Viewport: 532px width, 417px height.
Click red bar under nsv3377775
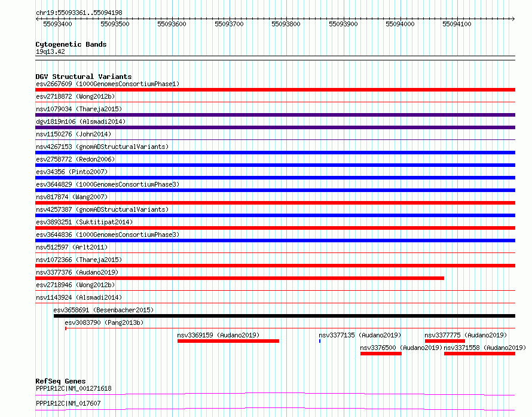445,341
